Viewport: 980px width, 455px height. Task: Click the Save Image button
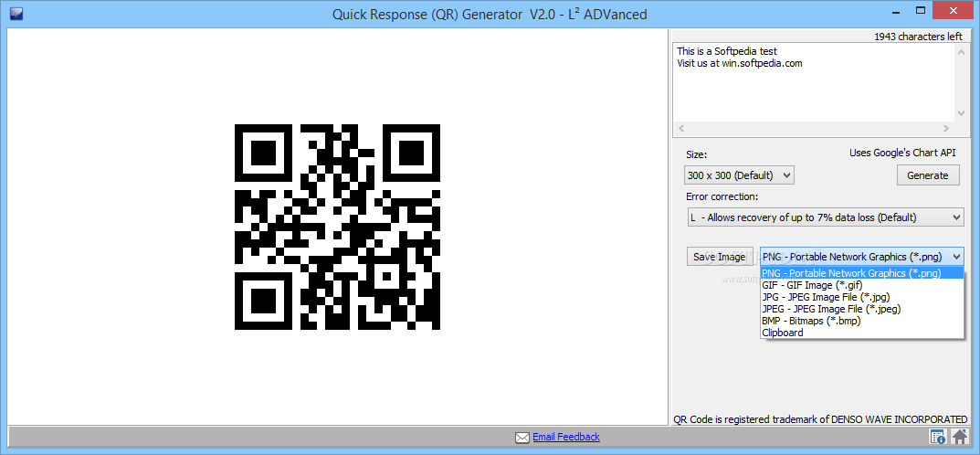(x=720, y=256)
